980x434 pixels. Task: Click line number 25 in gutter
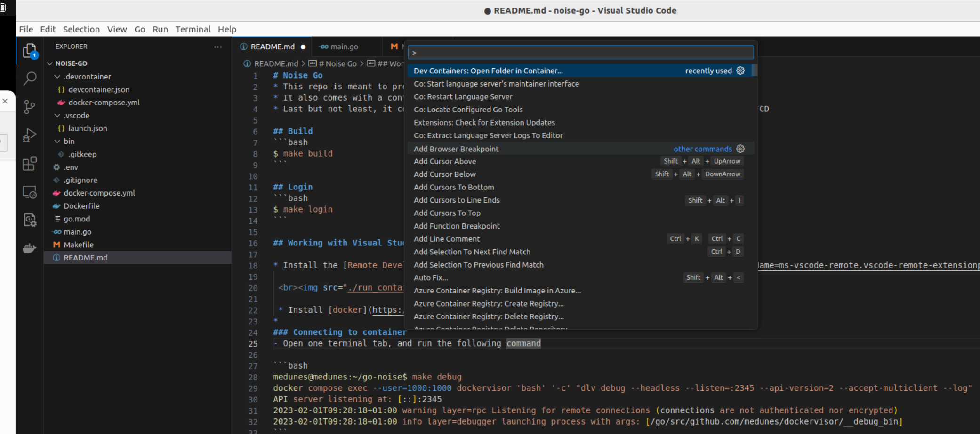pyautogui.click(x=253, y=344)
